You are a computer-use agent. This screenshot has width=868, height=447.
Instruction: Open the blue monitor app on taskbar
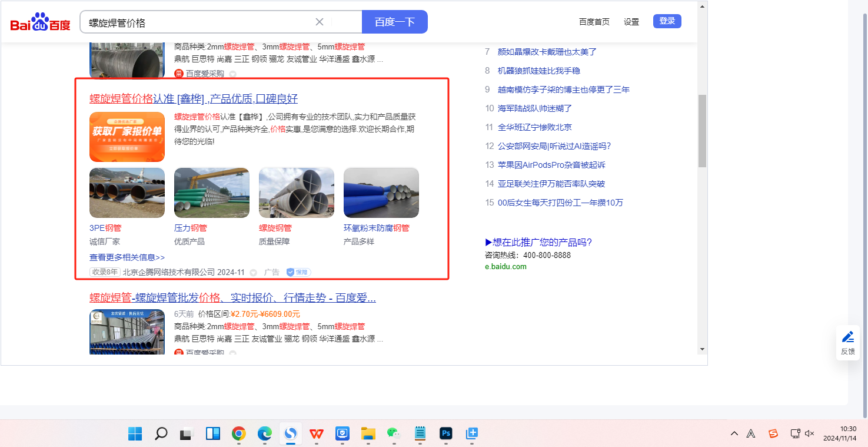[342, 434]
